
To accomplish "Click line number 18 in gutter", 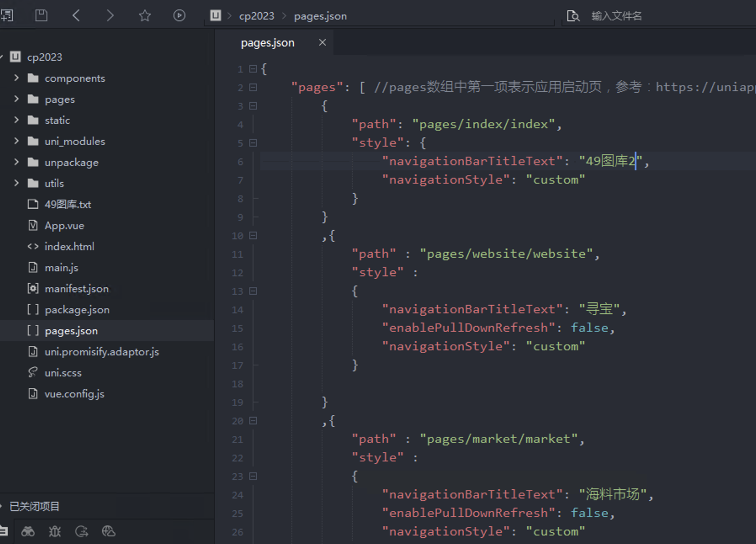I will click(237, 384).
